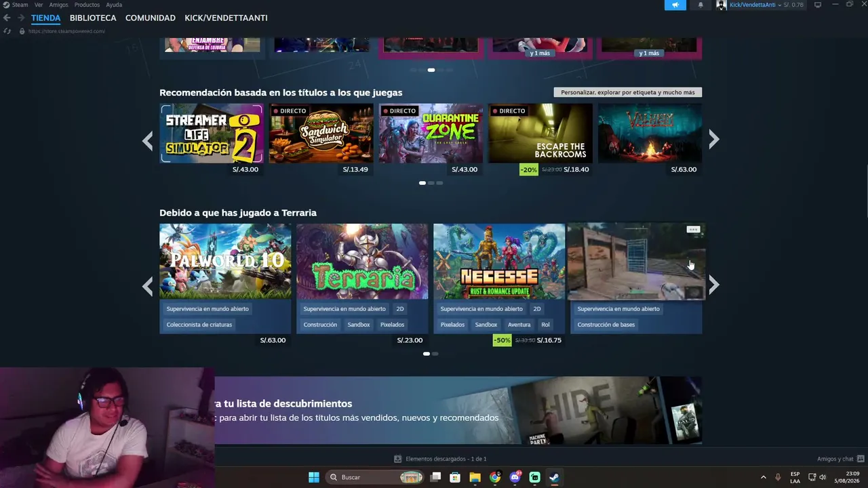The height and width of the screenshot is (488, 868).
Task: Open the discovery queue banner
Action: [x=458, y=411]
